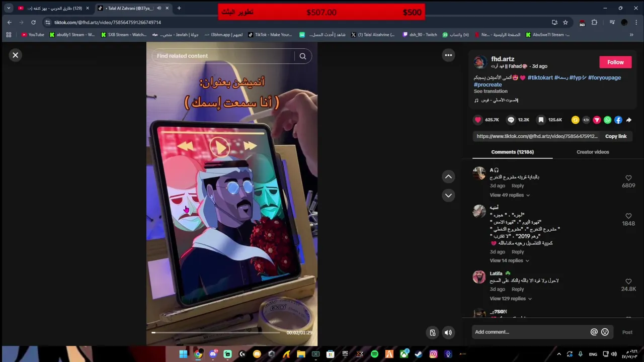Like Latifa's comment with 24.8K likes

point(628,282)
